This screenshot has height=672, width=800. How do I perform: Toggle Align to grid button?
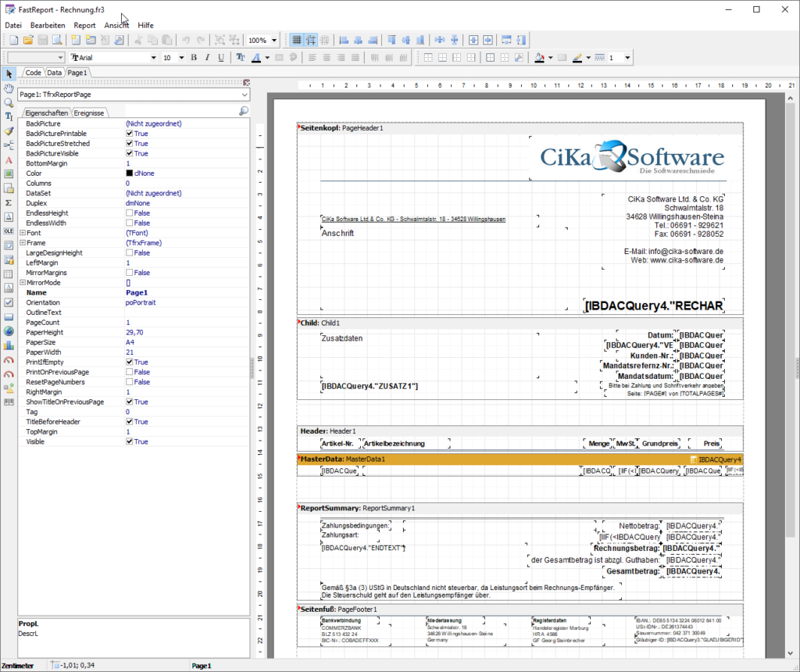[x=311, y=40]
